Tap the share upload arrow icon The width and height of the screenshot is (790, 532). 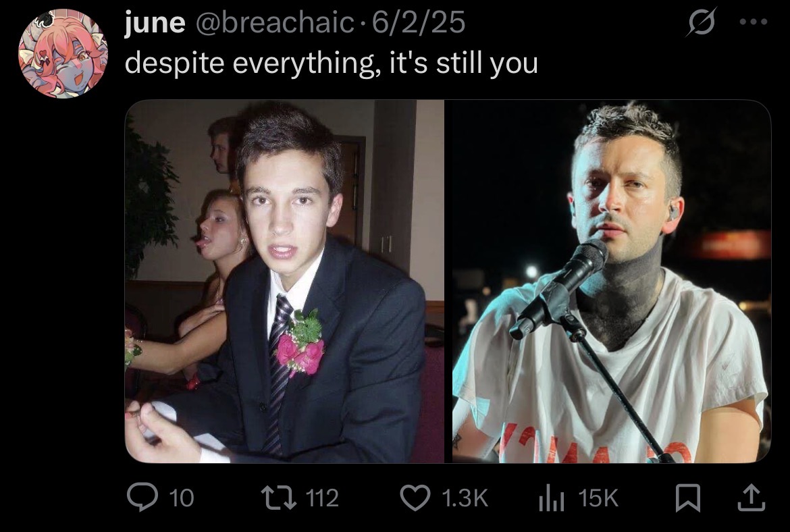click(752, 498)
